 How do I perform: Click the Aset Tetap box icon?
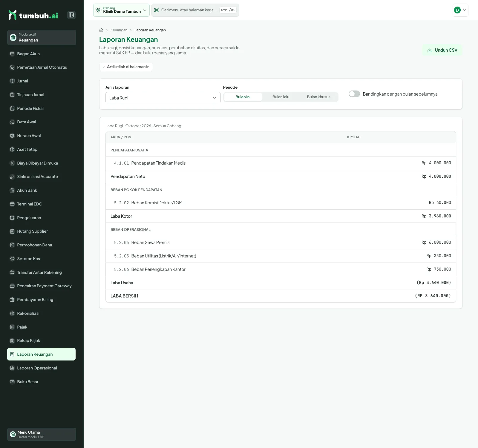point(12,149)
